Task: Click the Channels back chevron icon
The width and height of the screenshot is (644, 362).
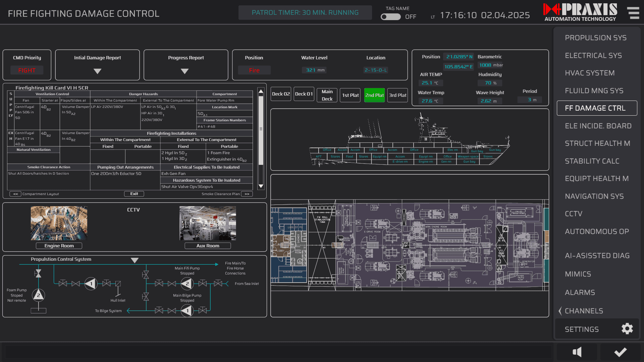Action: point(560,311)
